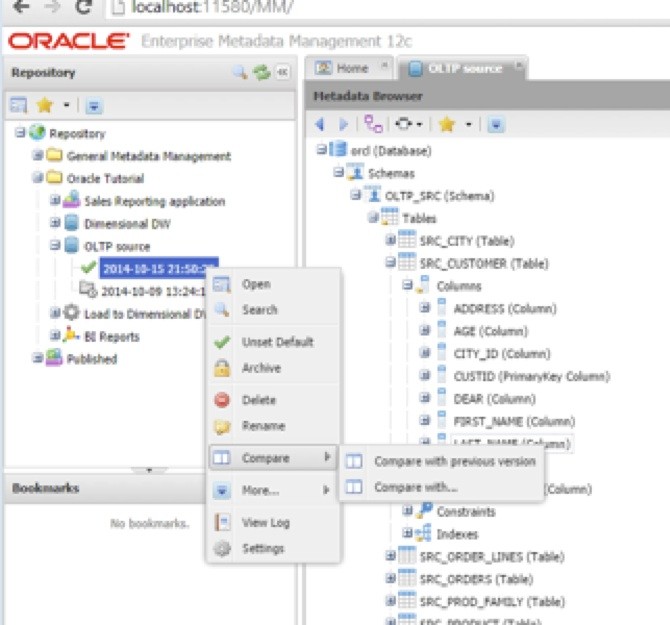
Task: Click the browser address bar
Action: tap(387, 7)
